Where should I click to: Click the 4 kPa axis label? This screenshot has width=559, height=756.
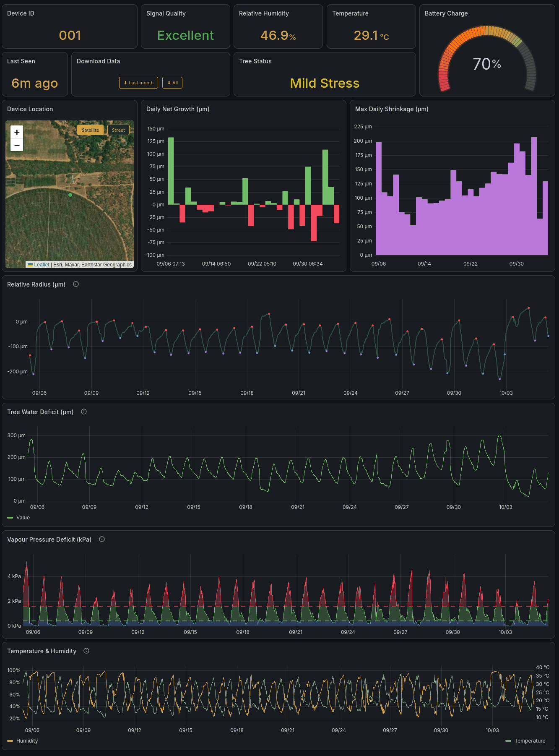[14, 576]
